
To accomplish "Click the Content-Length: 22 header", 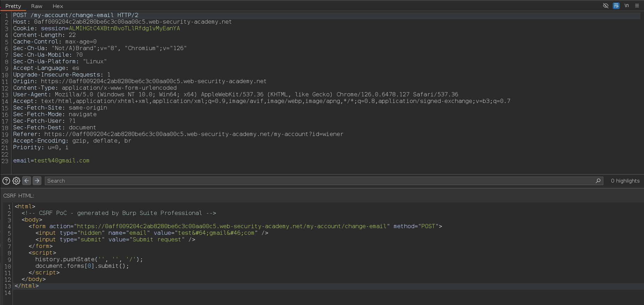I will coord(45,35).
